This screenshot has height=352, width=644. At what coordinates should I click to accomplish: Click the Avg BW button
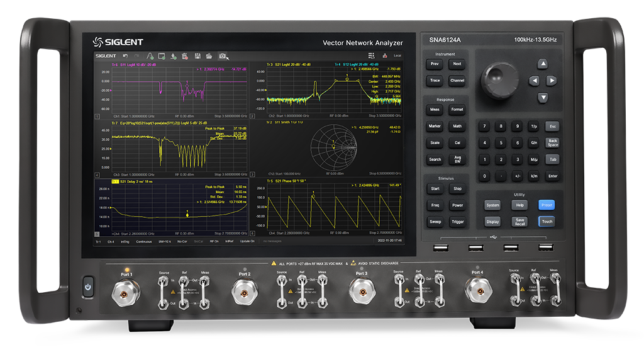coord(457,159)
